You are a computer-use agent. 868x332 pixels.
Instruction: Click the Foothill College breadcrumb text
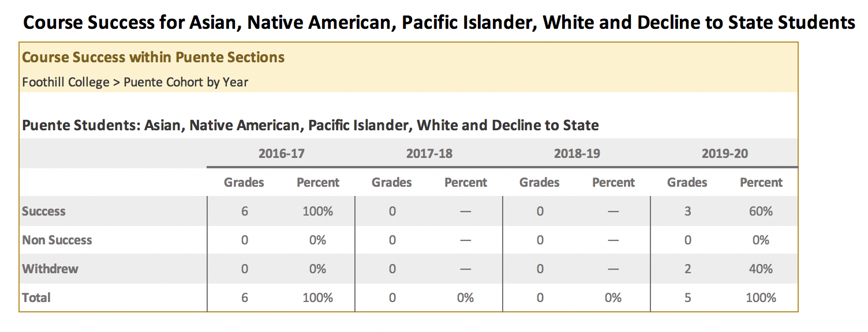(65, 82)
